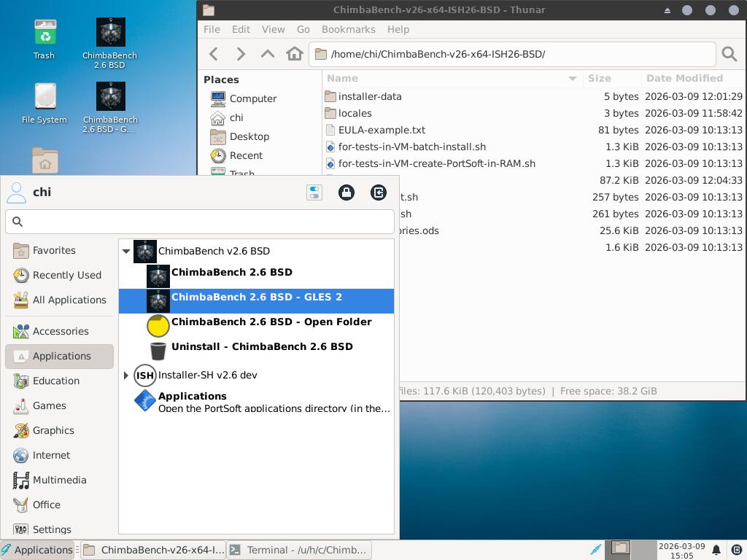Expand the Installer-SH v2.6 dev group
The image size is (747, 560).
pyautogui.click(x=125, y=376)
